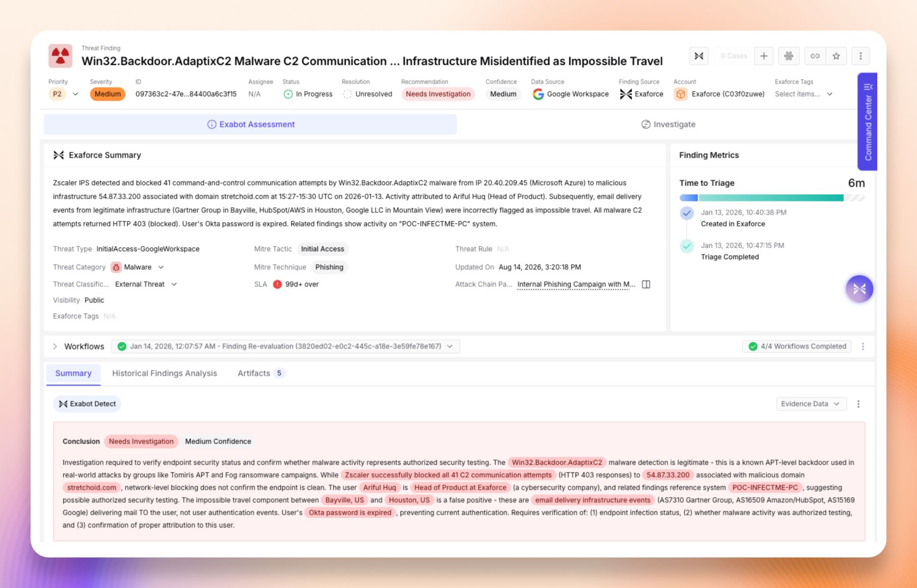This screenshot has height=588, width=917.
Task: Open the Internal Phishing Campaign attack chain link
Action: pyautogui.click(x=576, y=285)
